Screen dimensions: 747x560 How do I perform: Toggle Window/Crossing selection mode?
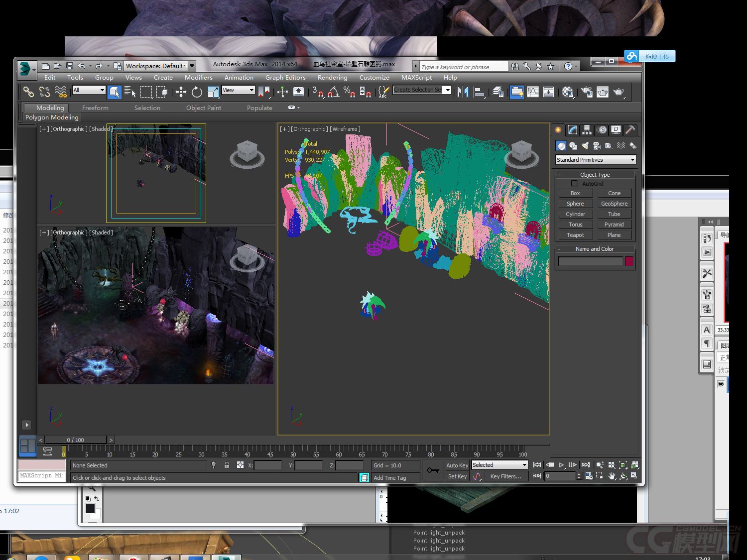point(162,92)
